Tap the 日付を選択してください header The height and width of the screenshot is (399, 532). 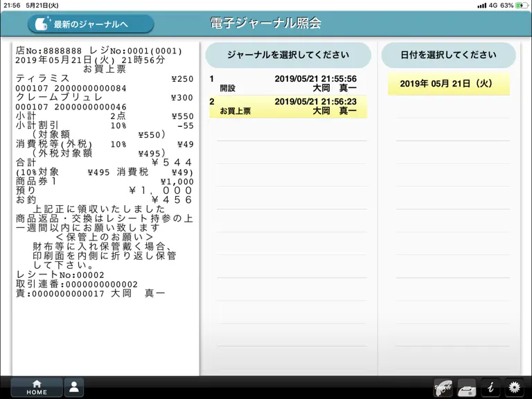pos(449,55)
